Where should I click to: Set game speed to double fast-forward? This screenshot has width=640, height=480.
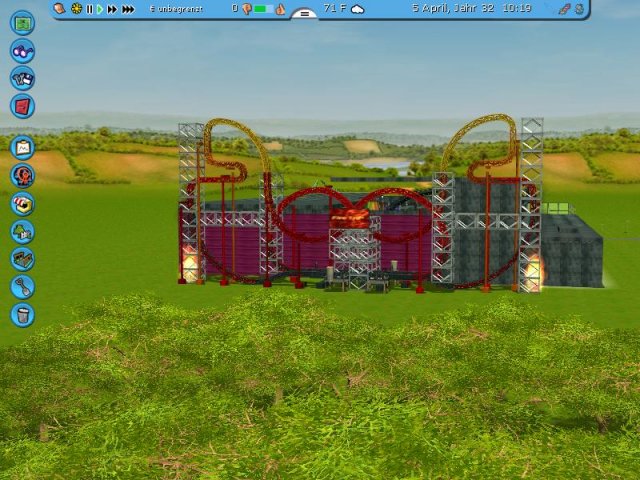coord(112,9)
